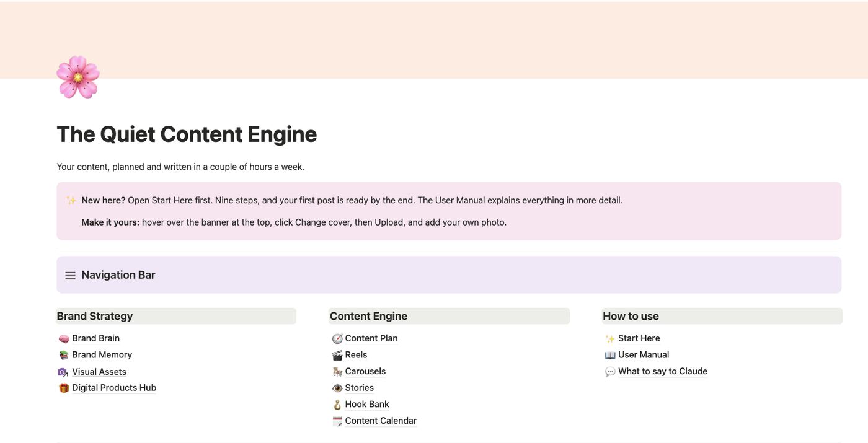868x443 pixels.
Task: Open the Digital Products Hub page
Action: click(114, 388)
